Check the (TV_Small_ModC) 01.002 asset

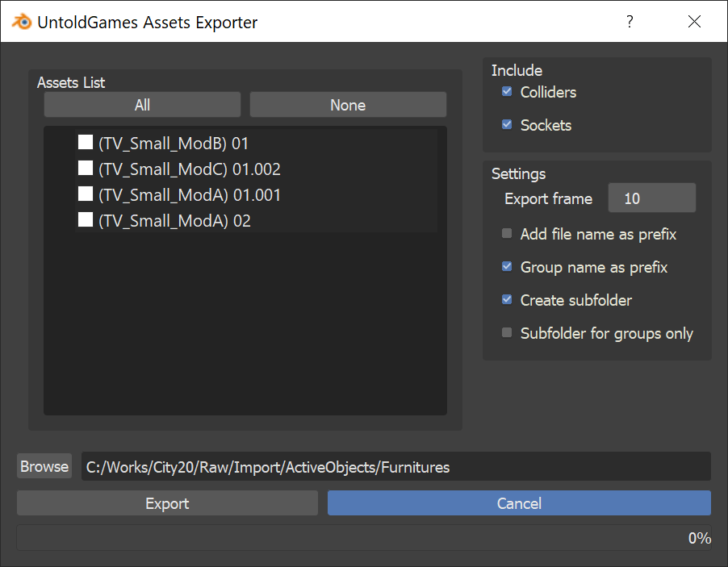tap(86, 169)
